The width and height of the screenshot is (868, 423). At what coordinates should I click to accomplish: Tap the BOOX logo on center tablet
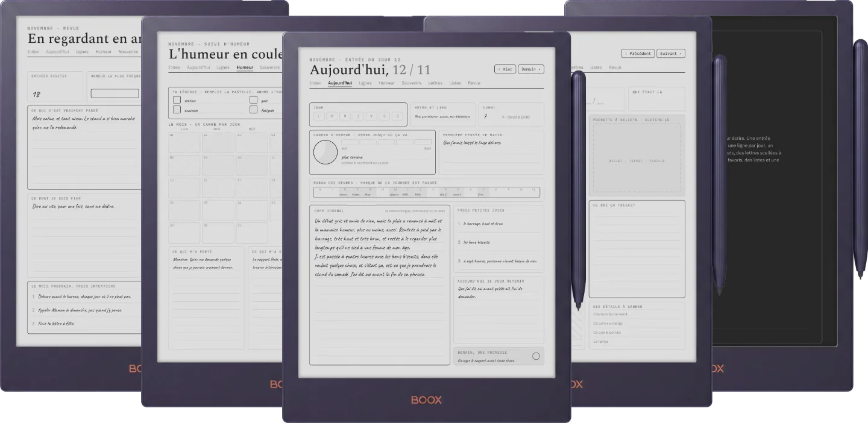[427, 400]
